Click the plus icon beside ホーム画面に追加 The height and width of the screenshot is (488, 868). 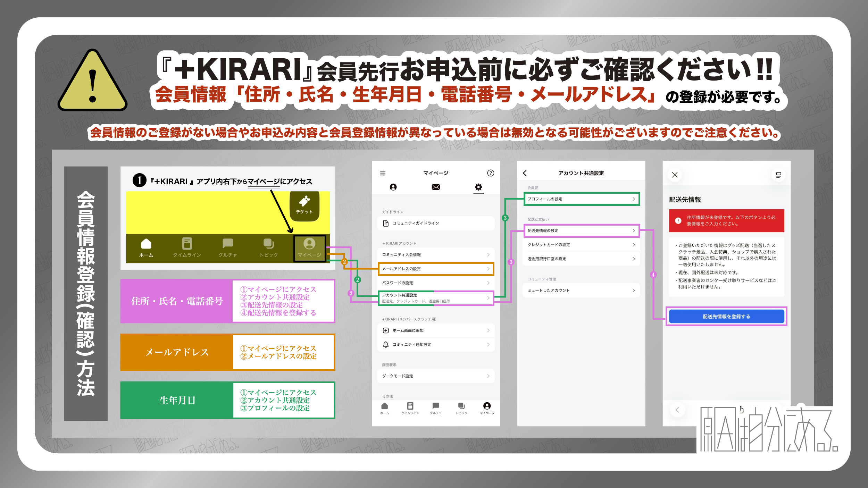point(386,330)
